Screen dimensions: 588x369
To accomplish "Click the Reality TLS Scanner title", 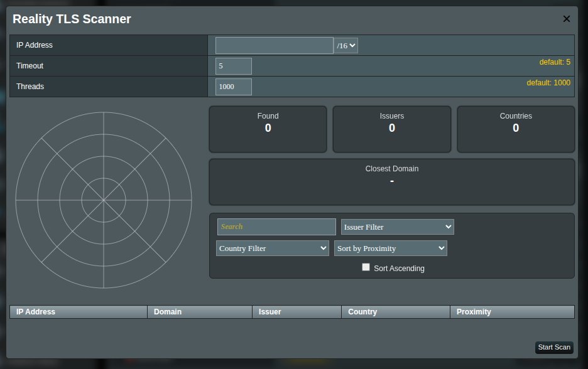I will click(x=72, y=19).
